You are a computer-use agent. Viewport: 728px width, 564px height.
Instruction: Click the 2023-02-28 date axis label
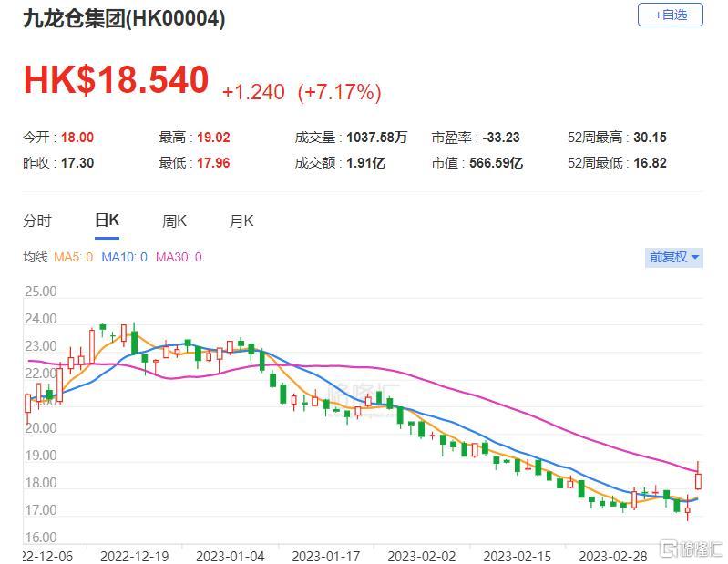(613, 556)
